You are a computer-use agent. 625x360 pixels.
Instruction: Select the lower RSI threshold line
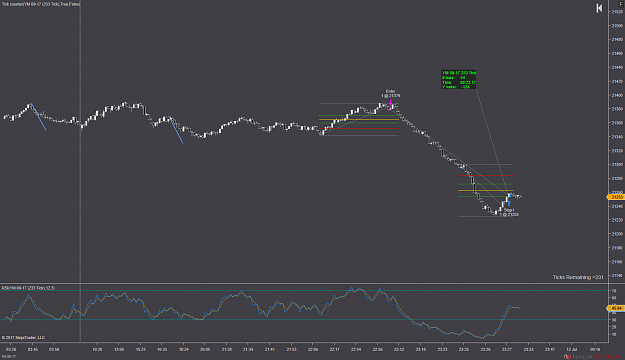(x=305, y=320)
